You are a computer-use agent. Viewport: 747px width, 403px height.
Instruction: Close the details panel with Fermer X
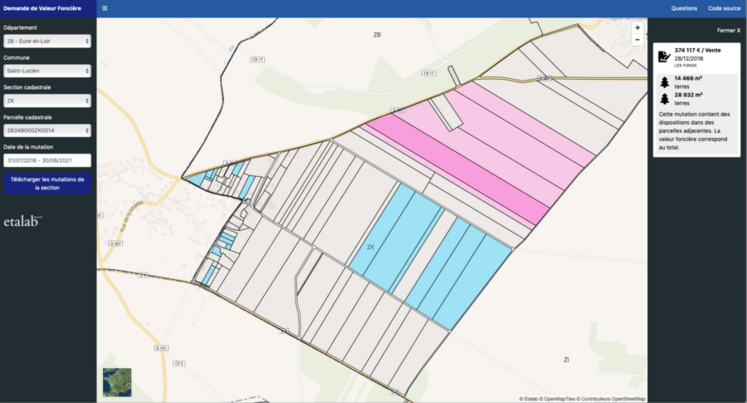click(729, 31)
